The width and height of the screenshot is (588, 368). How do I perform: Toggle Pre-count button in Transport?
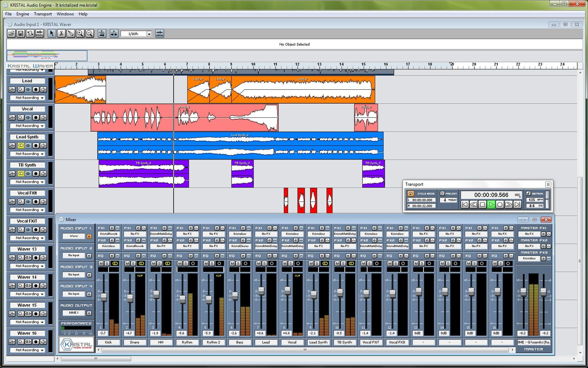pyautogui.click(x=442, y=193)
